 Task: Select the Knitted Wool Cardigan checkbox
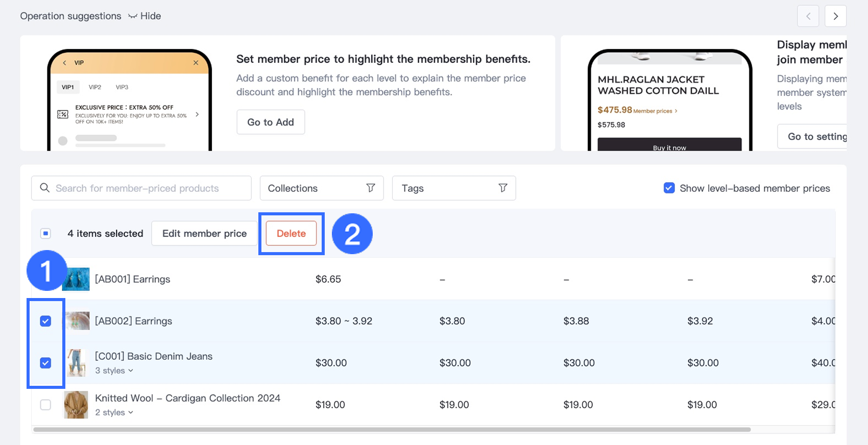click(x=45, y=405)
